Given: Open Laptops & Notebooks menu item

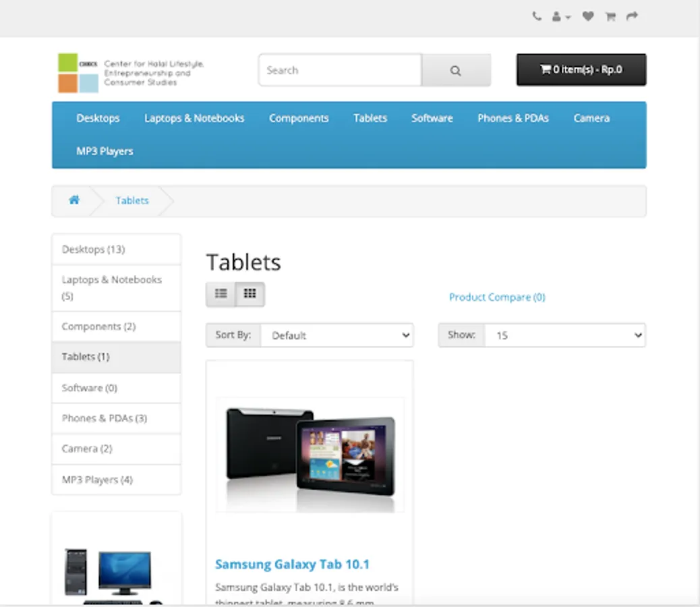Looking at the screenshot, I should click(x=194, y=118).
